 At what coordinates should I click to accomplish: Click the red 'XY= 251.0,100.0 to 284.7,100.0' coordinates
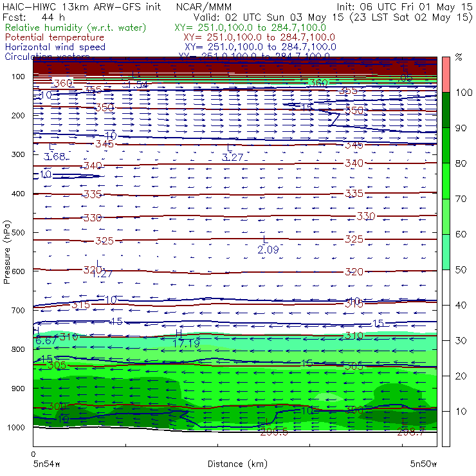coord(259,37)
